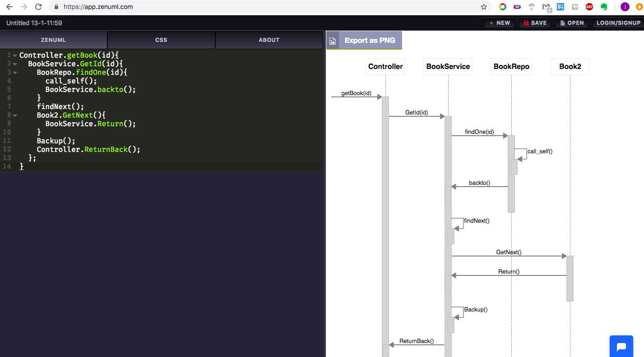Click line number 14 in the gutter

point(6,166)
